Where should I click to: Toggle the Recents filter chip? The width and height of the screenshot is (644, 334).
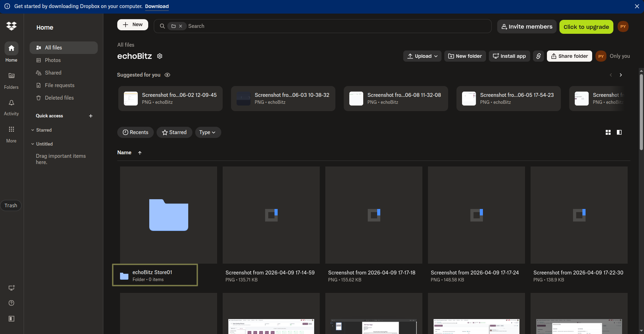coord(135,132)
